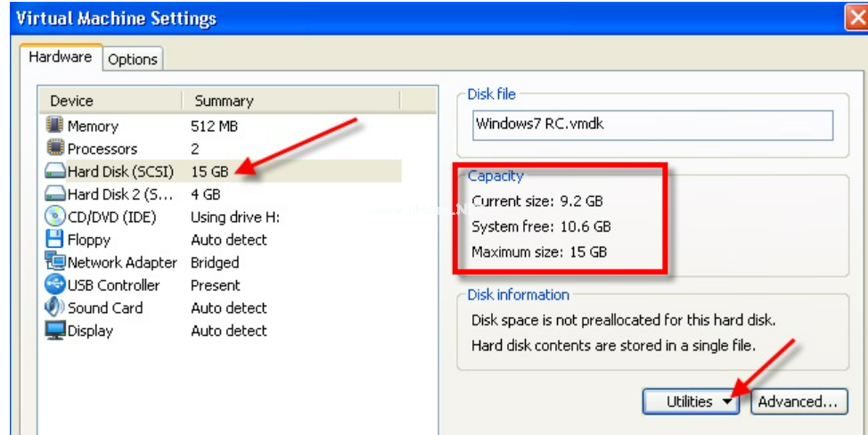
Task: Select the Display monitor icon
Action: 55,331
